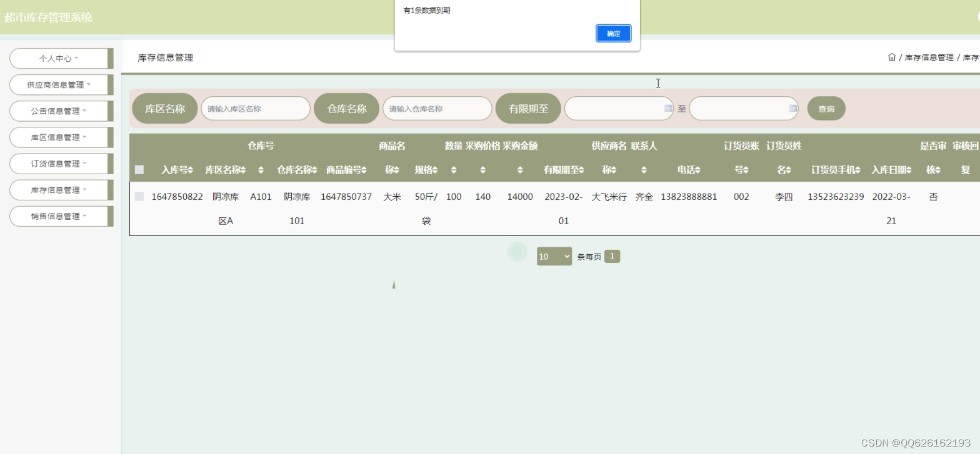This screenshot has width=980, height=454.
Task: Click the 仓库名称 search input
Action: (437, 109)
